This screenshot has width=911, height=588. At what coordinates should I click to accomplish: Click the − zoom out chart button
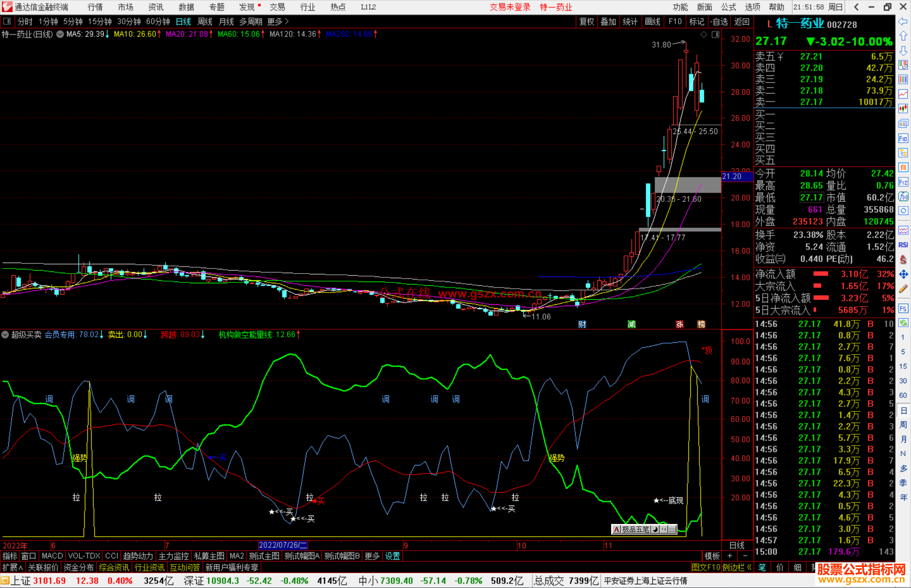pyautogui.click(x=745, y=556)
